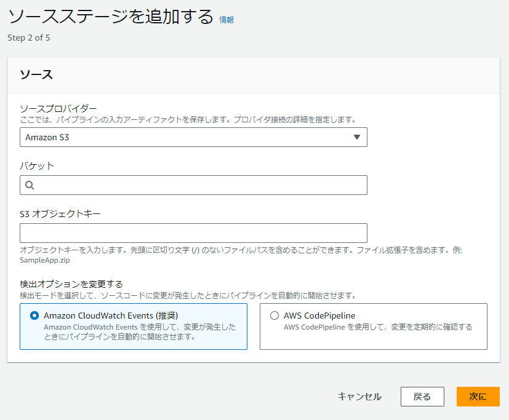509x420 pixels.
Task: Click the 検出オプションを変更する label
Action: click(71, 284)
